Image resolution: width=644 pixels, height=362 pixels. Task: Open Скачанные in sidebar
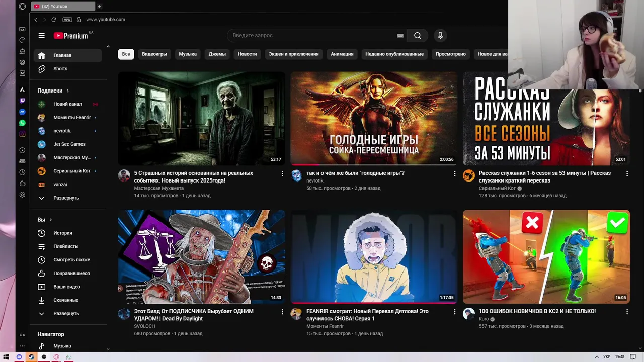click(68, 300)
